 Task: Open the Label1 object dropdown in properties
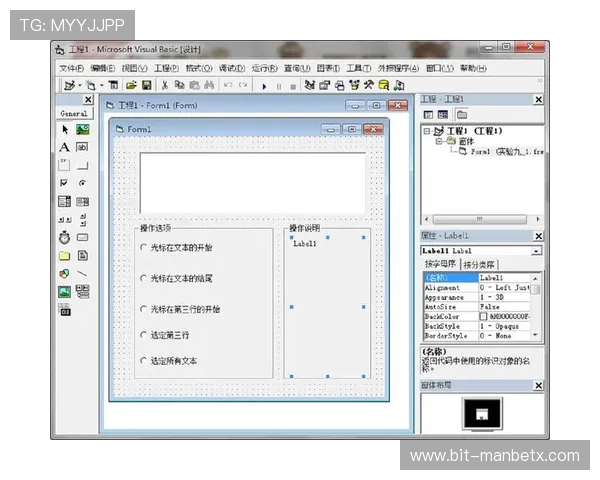tap(536, 251)
